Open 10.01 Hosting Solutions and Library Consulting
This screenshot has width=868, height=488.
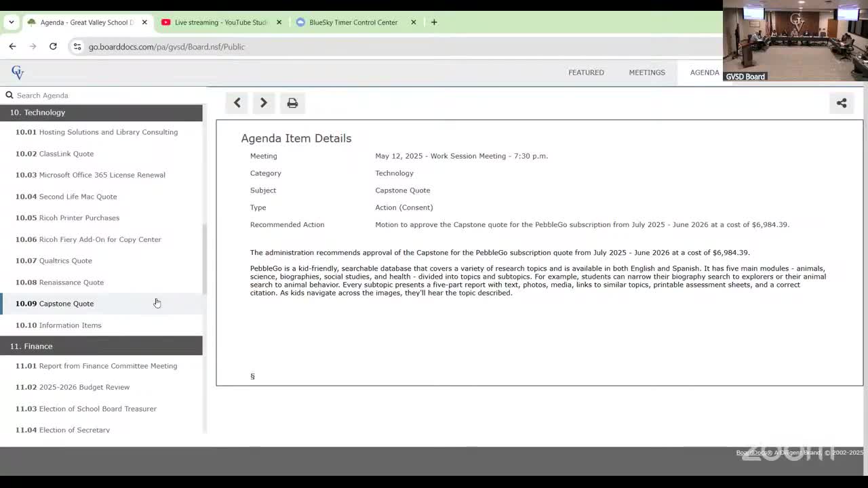click(101, 132)
